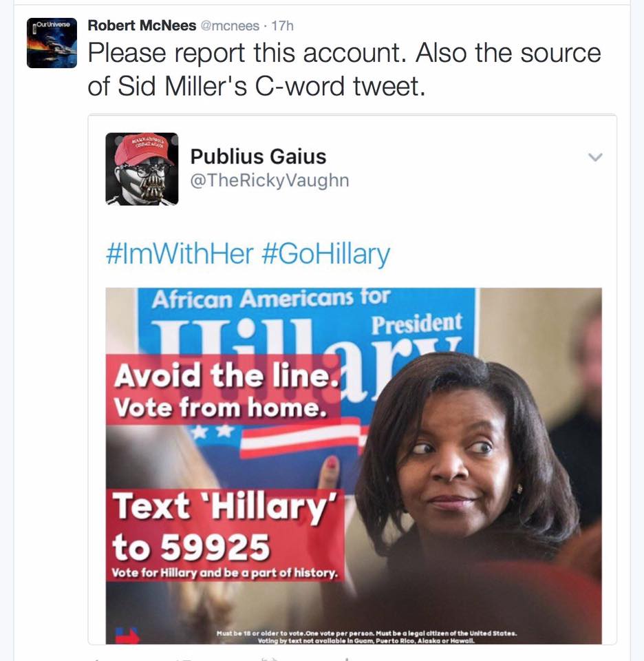Screen dimensions: 644x661
Task: Click the 'Sid Miller's C-word tweet' text line
Action: point(257,86)
